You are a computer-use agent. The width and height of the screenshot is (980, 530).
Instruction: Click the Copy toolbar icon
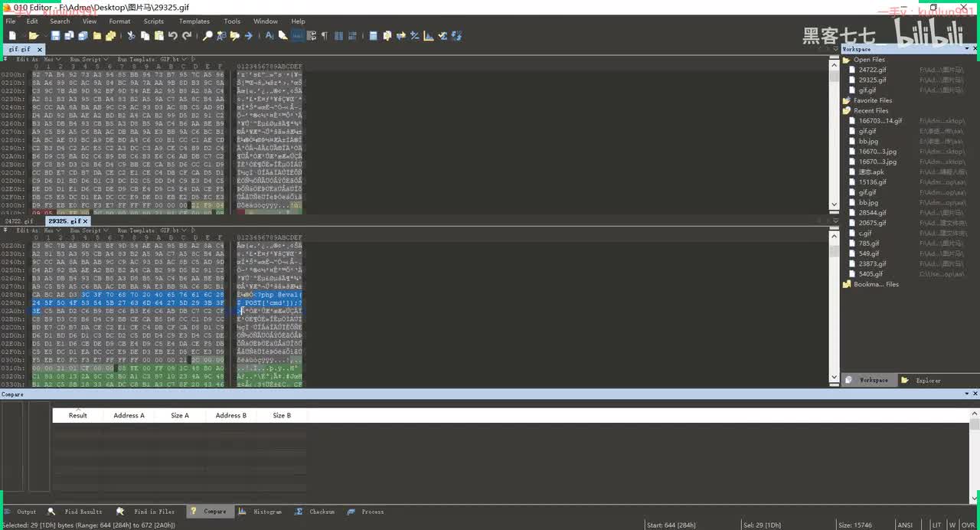[x=145, y=35]
